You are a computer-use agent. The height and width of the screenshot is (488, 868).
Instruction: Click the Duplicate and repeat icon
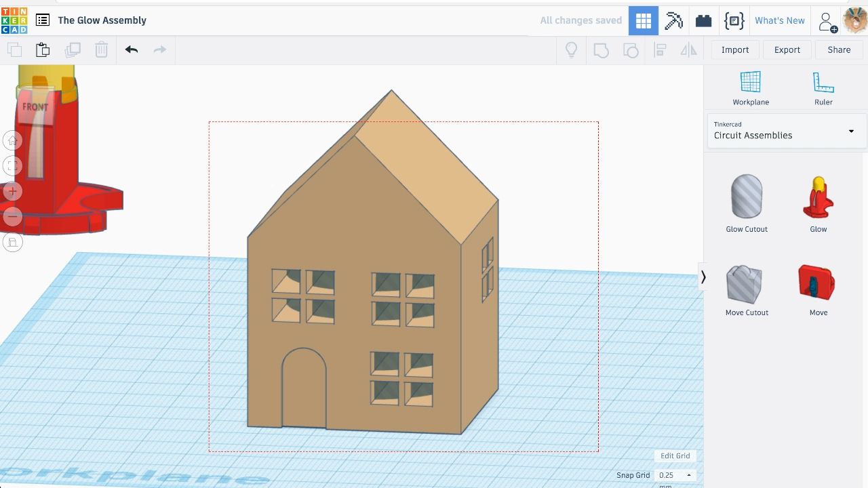tap(72, 49)
